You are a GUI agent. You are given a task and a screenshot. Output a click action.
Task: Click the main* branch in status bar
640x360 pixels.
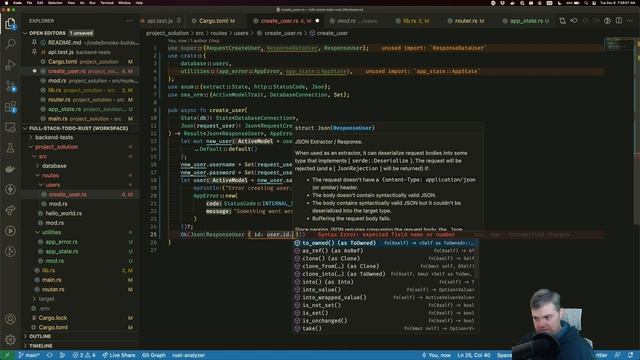point(29,355)
